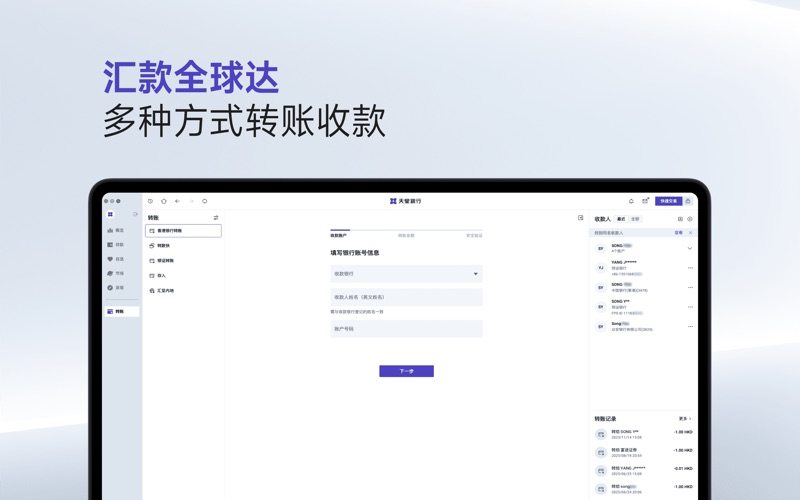Select the SONG Y** FPS ID payee row

(643, 307)
